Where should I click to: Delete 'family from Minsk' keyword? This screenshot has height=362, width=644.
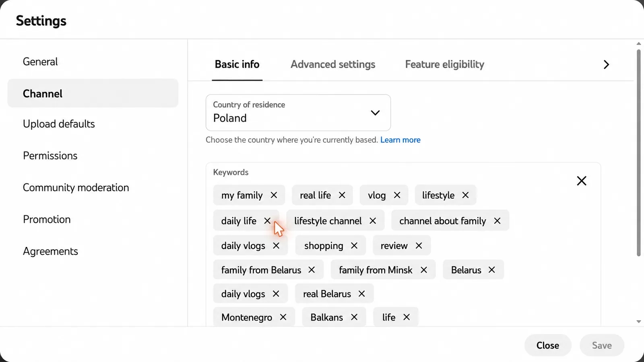click(x=423, y=270)
